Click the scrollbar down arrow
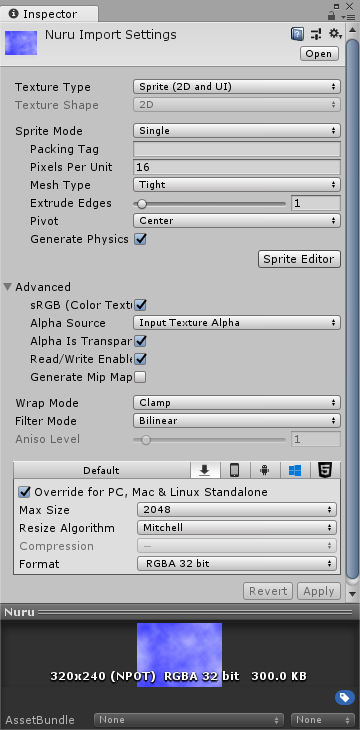This screenshot has width=360, height=730. (x=353, y=594)
